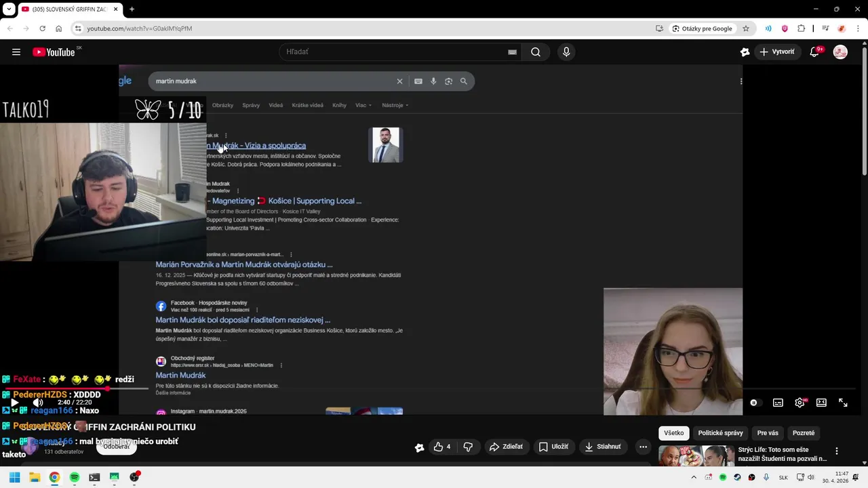Open the on-screen keyboard icon in search box
868x488 pixels.
(513, 52)
